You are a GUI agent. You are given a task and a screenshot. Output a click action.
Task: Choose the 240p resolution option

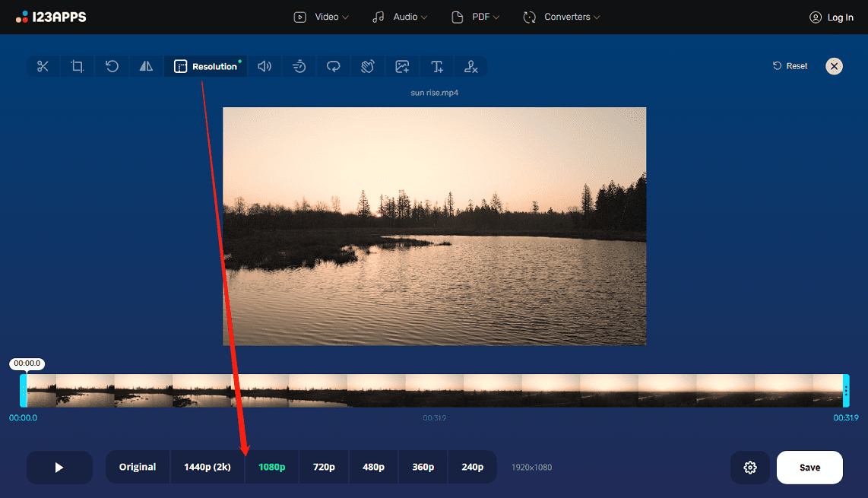pos(472,467)
